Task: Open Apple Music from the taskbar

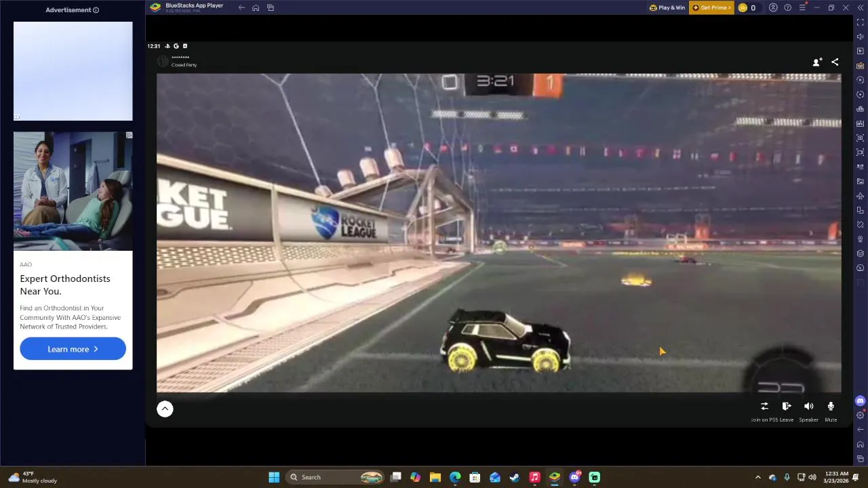Action: pyautogui.click(x=534, y=477)
